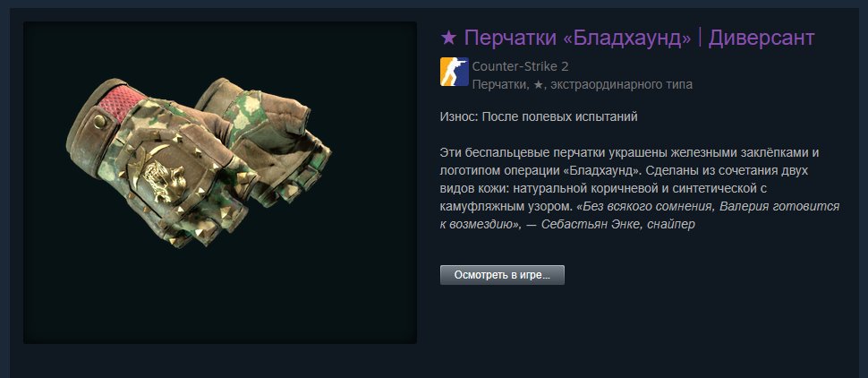Viewport: 868px width, 378px height.
Task: Click the Диверсант skin name in the title
Action: click(x=762, y=38)
